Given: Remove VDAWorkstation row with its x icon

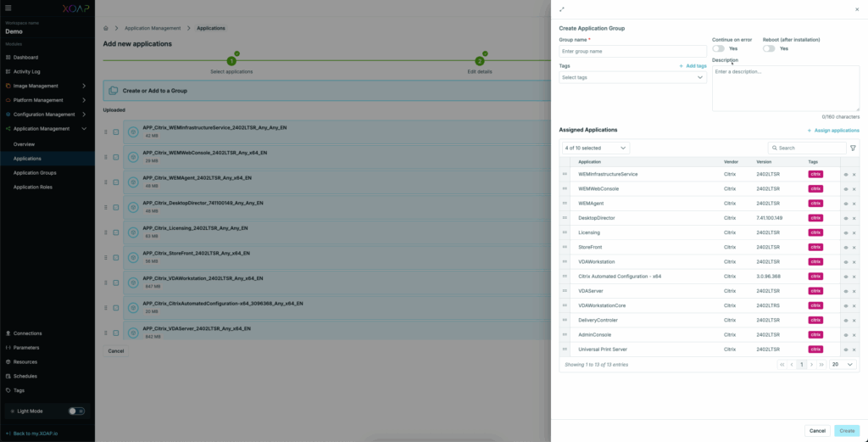Looking at the screenshot, I should coord(854,262).
